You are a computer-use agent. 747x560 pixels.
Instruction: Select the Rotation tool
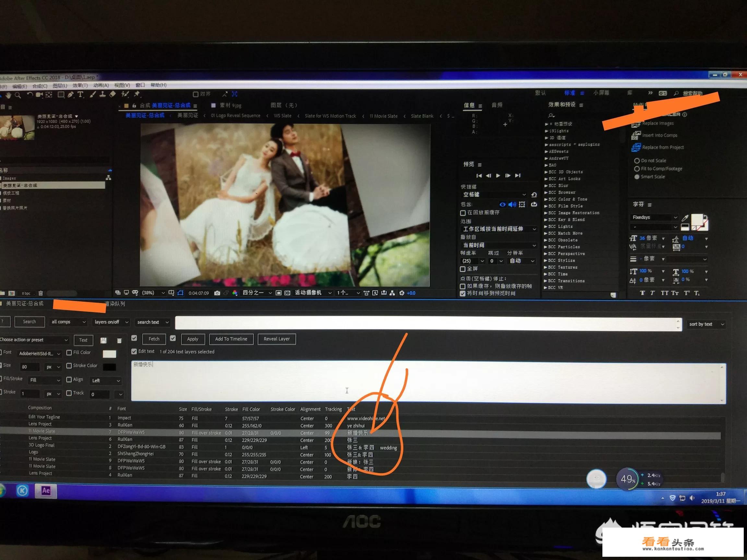30,95
